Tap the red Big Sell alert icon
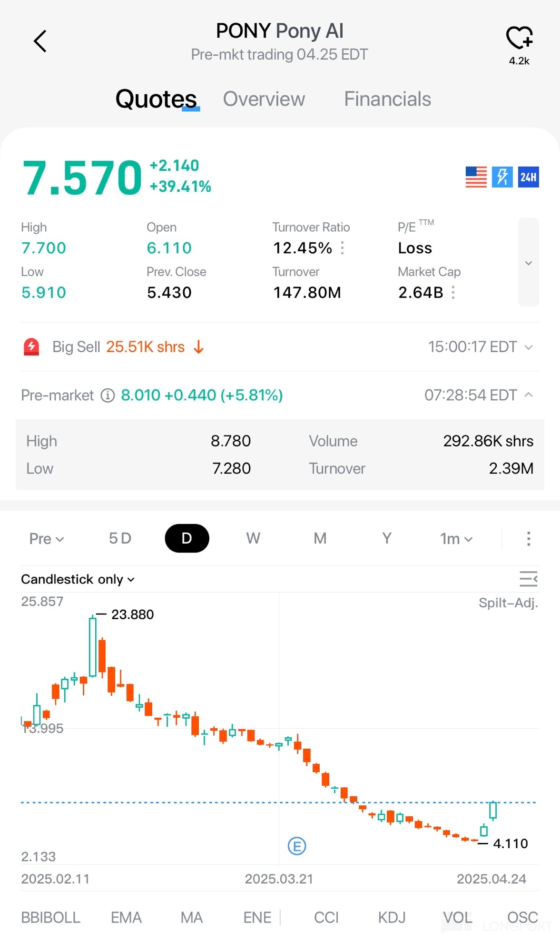 click(31, 347)
